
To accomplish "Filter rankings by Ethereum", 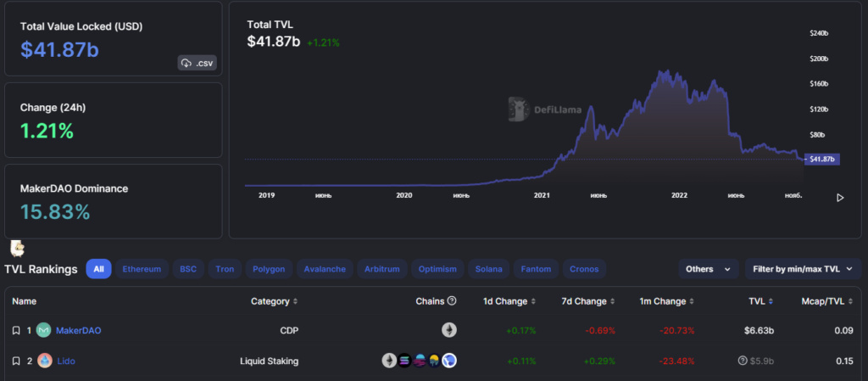I will (142, 269).
